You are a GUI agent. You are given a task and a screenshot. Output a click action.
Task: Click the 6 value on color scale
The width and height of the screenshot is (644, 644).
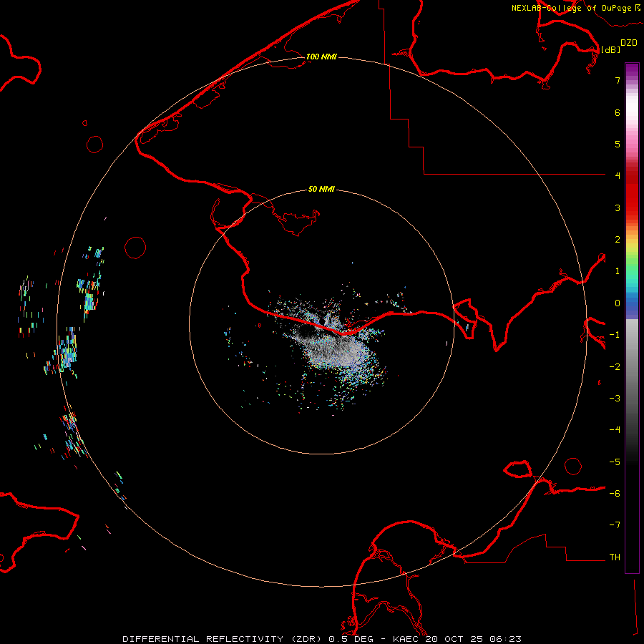tap(618, 112)
